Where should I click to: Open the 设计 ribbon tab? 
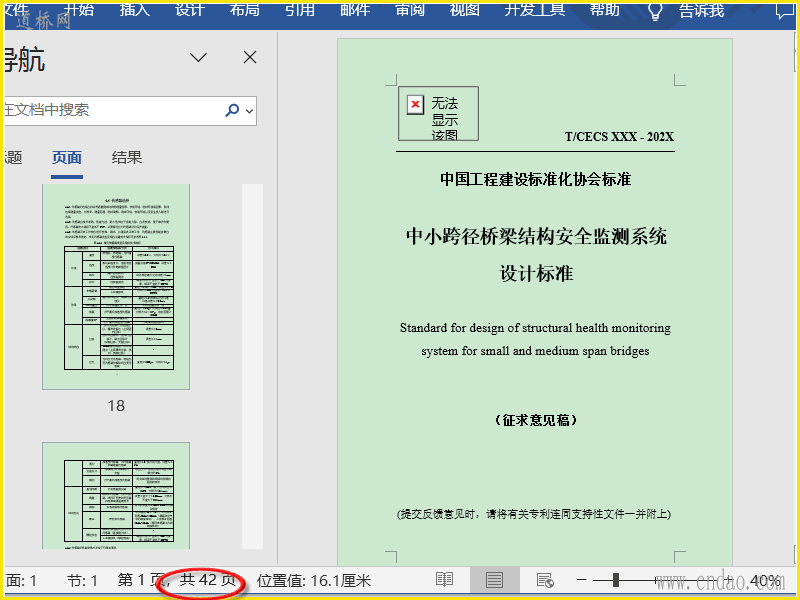(190, 9)
